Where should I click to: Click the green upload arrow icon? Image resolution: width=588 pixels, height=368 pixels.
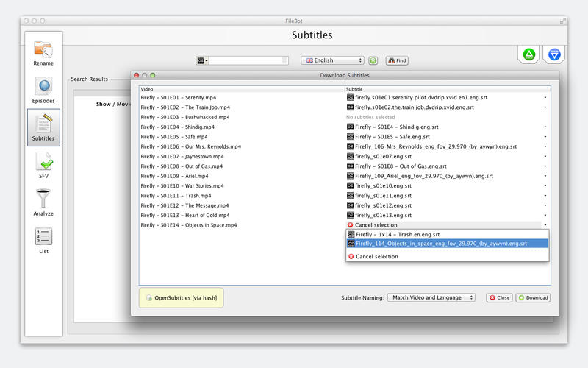[528, 54]
